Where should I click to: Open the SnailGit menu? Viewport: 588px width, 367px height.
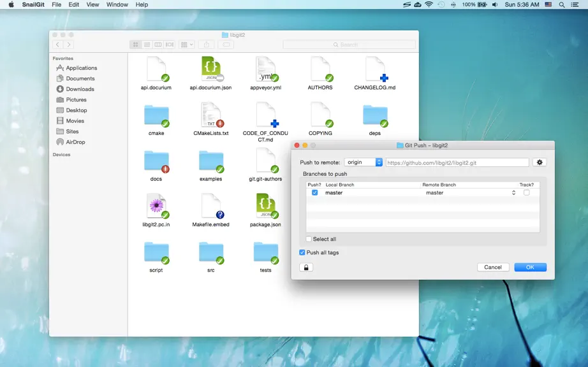click(x=33, y=4)
